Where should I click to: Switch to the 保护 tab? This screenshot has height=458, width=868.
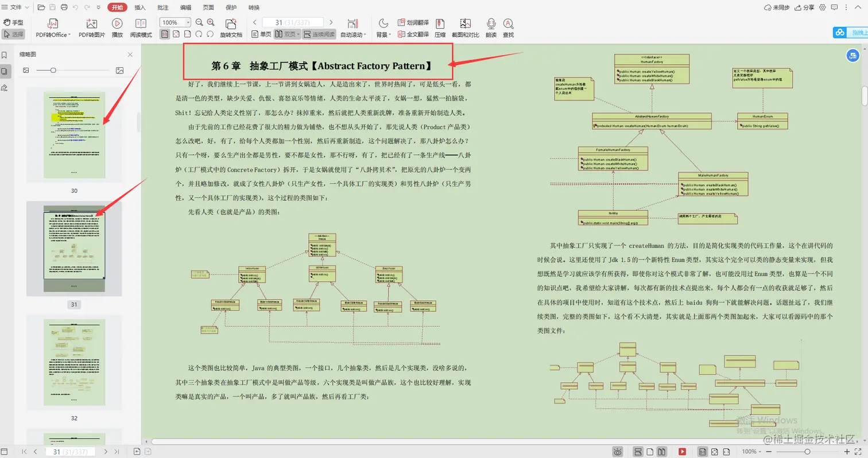coord(231,7)
